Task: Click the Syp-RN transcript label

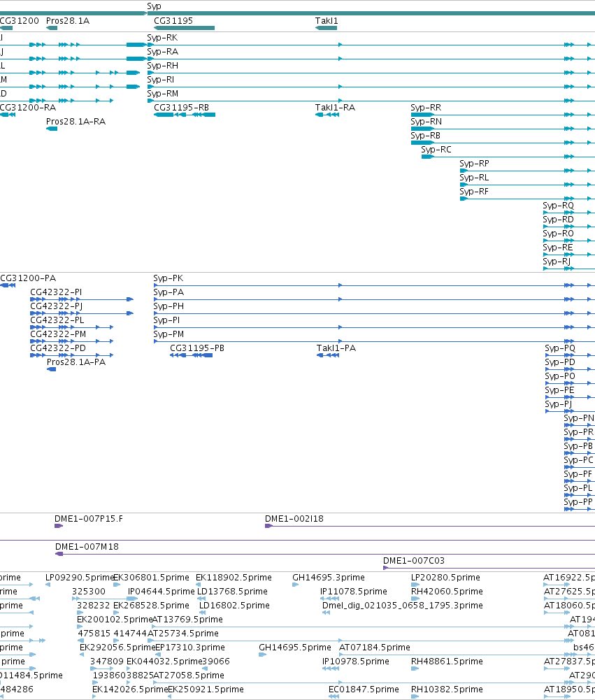Action: point(426,122)
